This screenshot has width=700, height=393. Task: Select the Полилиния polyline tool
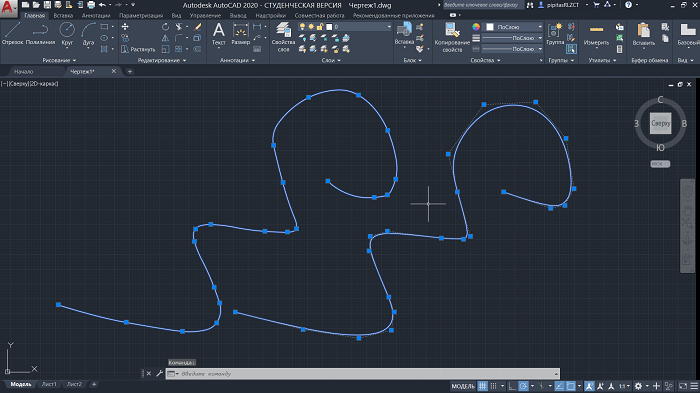pos(40,34)
